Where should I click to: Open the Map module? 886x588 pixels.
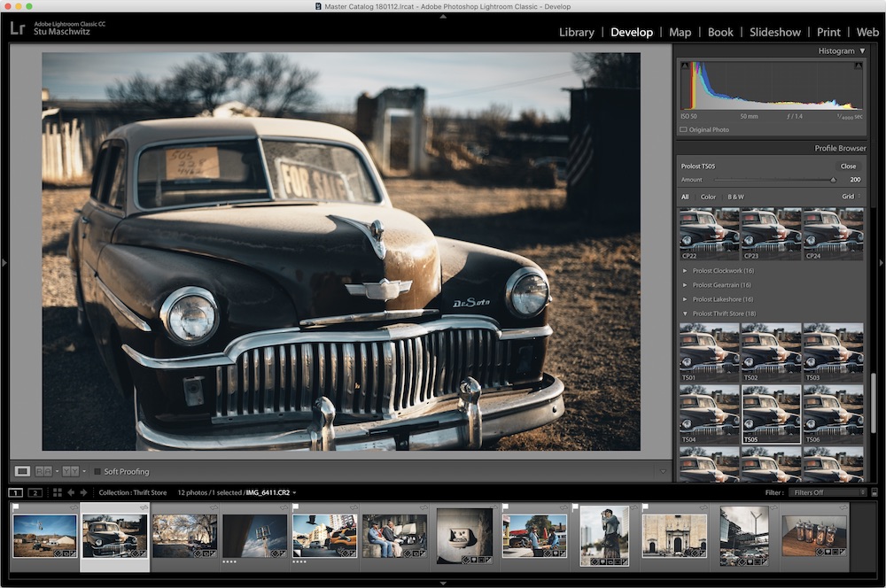680,32
